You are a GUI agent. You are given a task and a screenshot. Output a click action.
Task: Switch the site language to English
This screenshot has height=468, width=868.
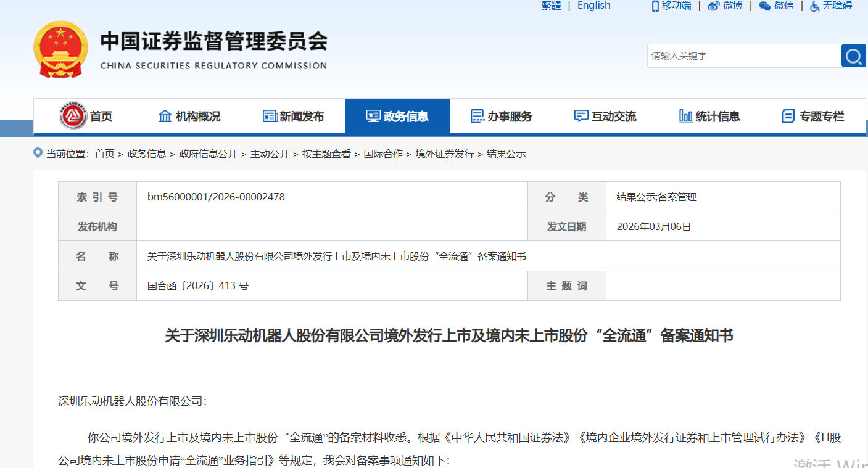coord(593,6)
